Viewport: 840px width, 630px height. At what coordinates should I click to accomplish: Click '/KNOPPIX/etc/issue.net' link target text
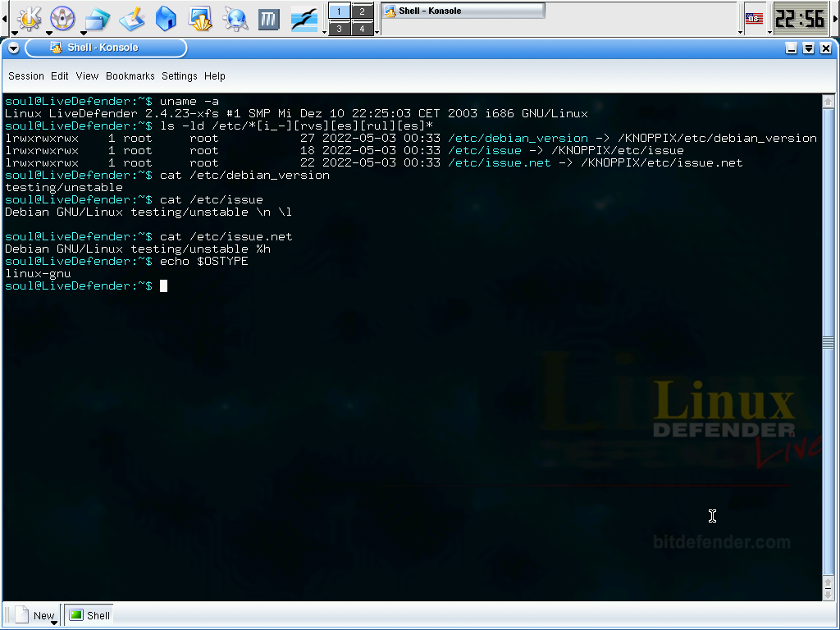662,163
